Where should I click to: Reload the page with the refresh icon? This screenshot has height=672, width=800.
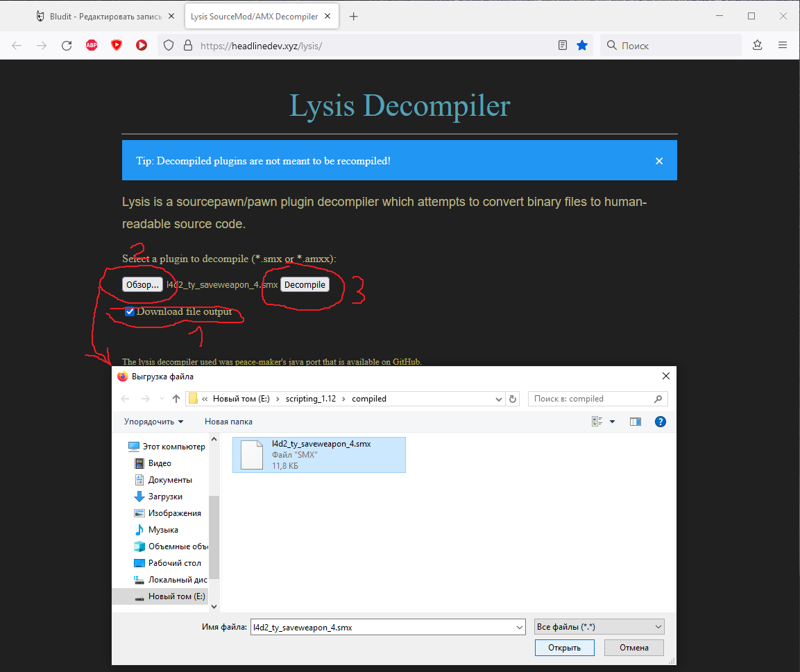click(67, 45)
